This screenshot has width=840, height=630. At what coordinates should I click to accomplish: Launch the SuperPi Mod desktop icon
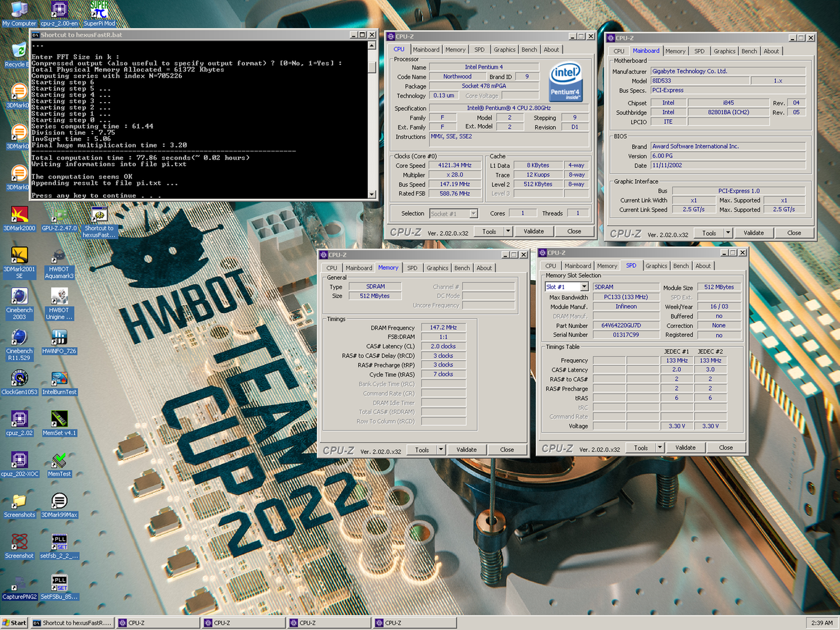tap(99, 14)
